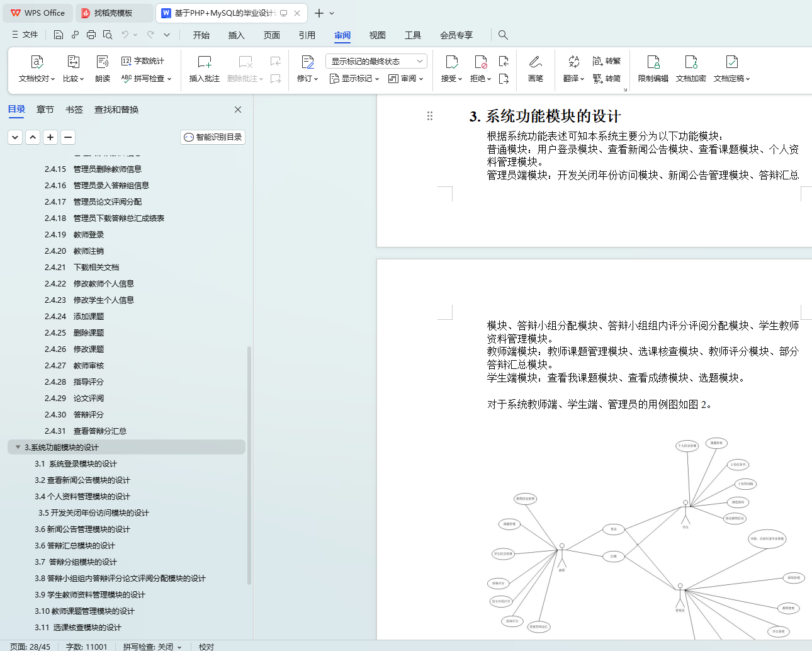Select outline item 2.4.31 查看答辩分汇总
Viewport: 812px width, 651px height.
click(126, 431)
